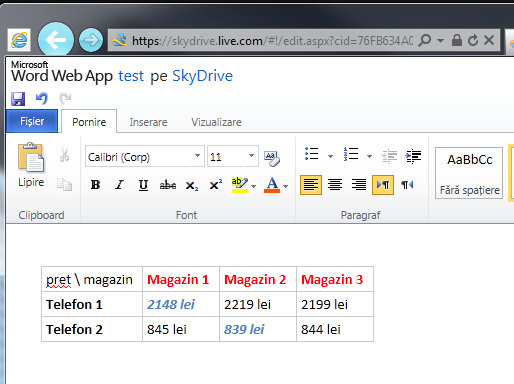Undo the last action
This screenshot has width=514, height=384.
coord(42,99)
